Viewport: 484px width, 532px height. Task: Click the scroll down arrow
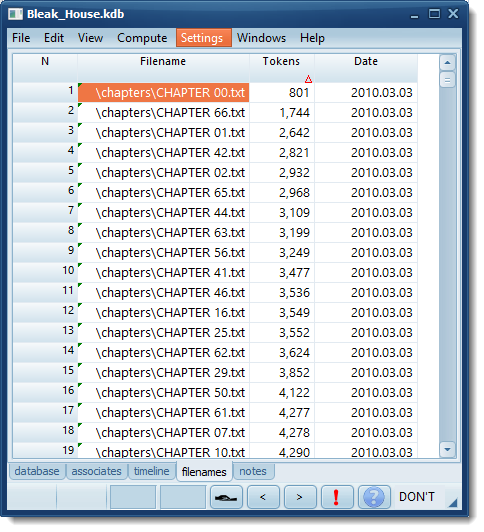pos(447,450)
